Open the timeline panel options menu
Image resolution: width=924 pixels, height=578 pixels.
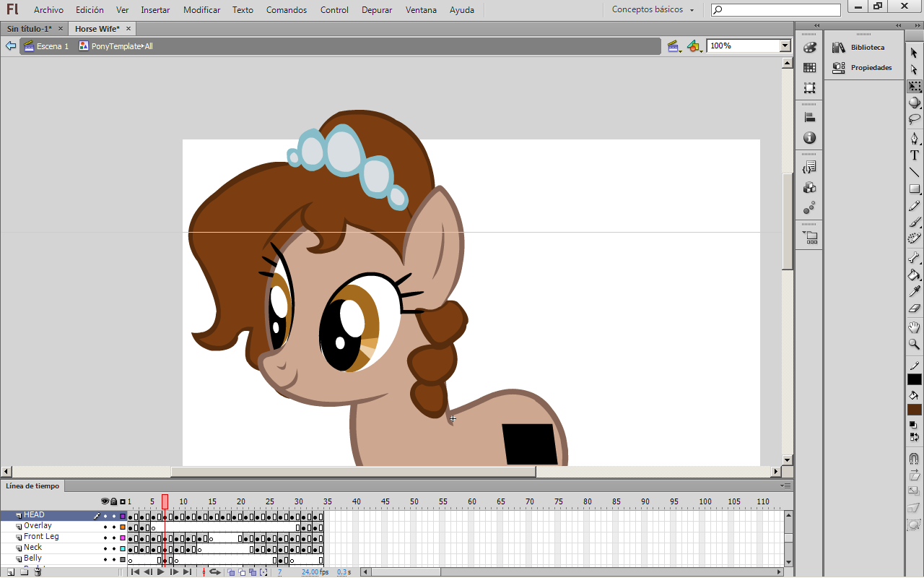tap(785, 486)
